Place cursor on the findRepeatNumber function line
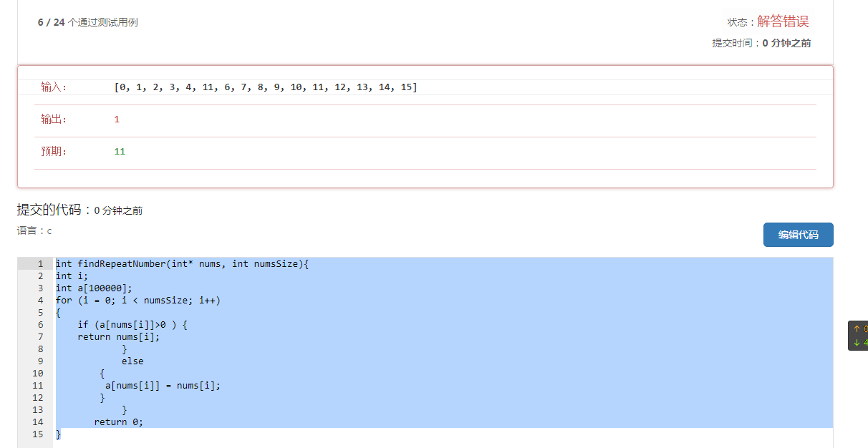Viewport: 868px width, 448px height. point(182,264)
